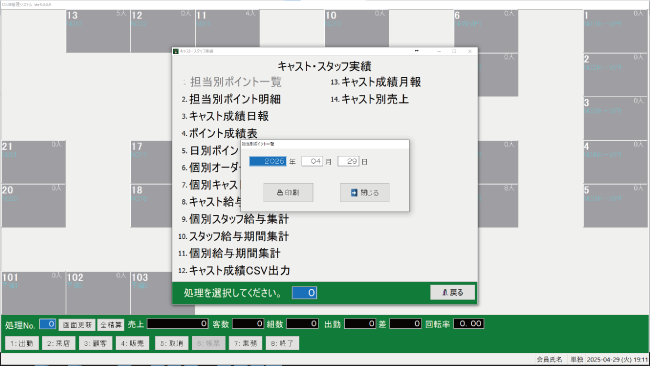Open 13. キャスト成績月報
Image resolution: width=650 pixels, height=366 pixels.
click(x=376, y=82)
